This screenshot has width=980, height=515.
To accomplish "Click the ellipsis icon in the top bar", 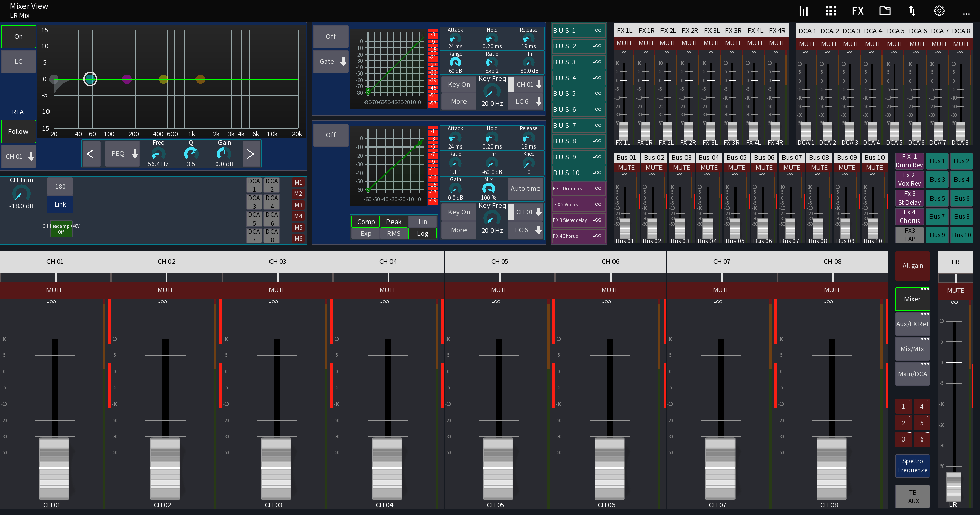I will 966,14.
